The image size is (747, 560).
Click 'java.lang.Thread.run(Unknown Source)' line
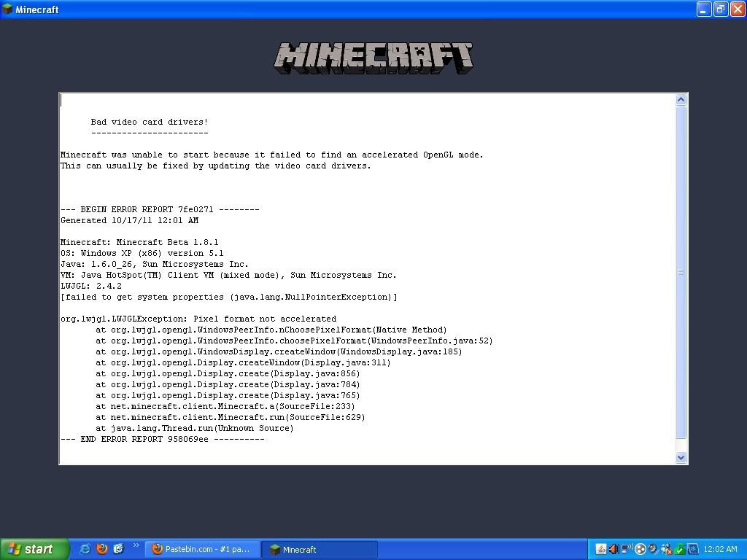(x=194, y=429)
